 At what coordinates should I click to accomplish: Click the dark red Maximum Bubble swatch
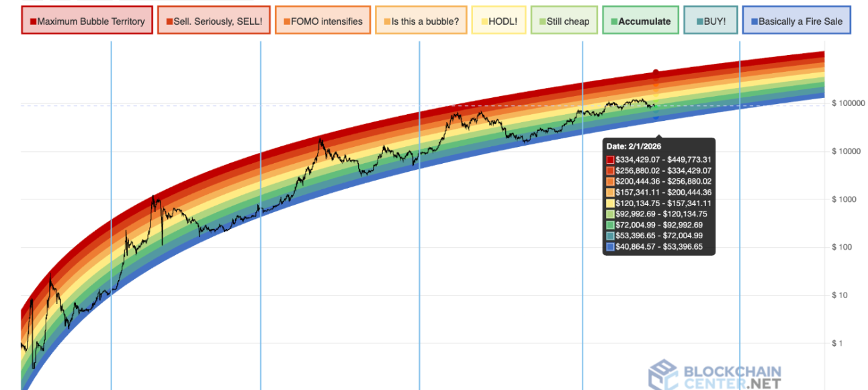tap(33, 21)
